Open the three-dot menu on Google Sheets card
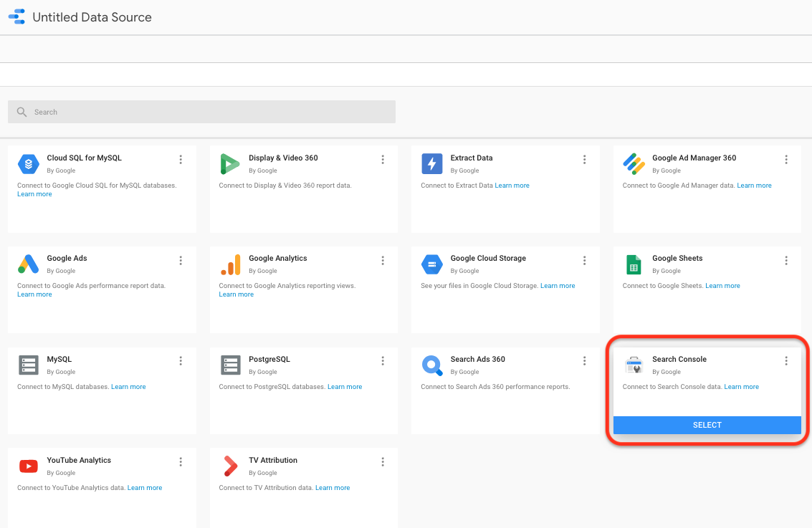 (x=786, y=260)
